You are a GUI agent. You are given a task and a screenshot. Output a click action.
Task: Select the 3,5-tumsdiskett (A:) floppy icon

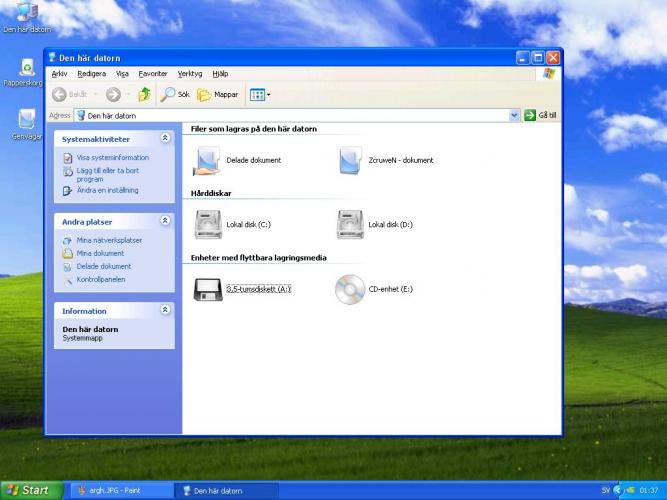[x=208, y=289]
